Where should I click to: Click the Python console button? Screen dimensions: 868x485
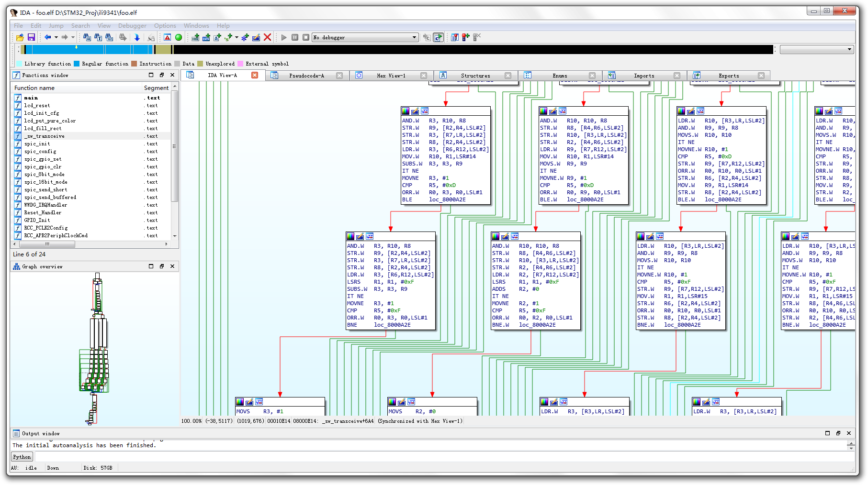coord(22,457)
